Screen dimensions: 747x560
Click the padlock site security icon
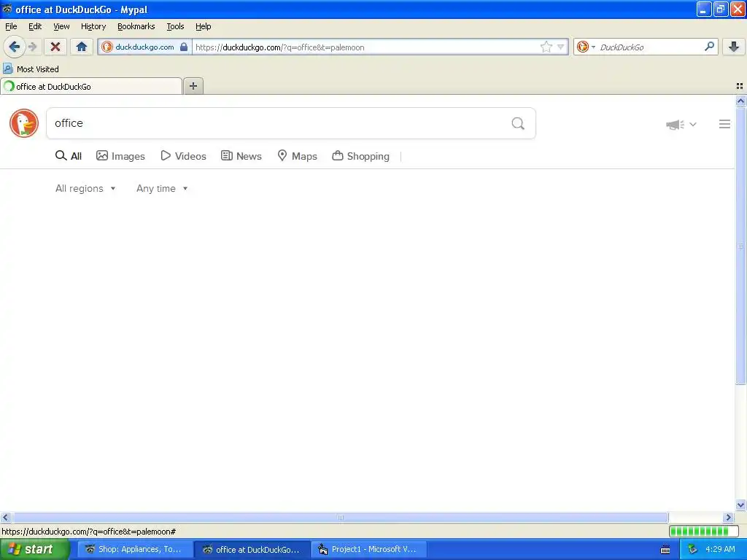(x=183, y=47)
